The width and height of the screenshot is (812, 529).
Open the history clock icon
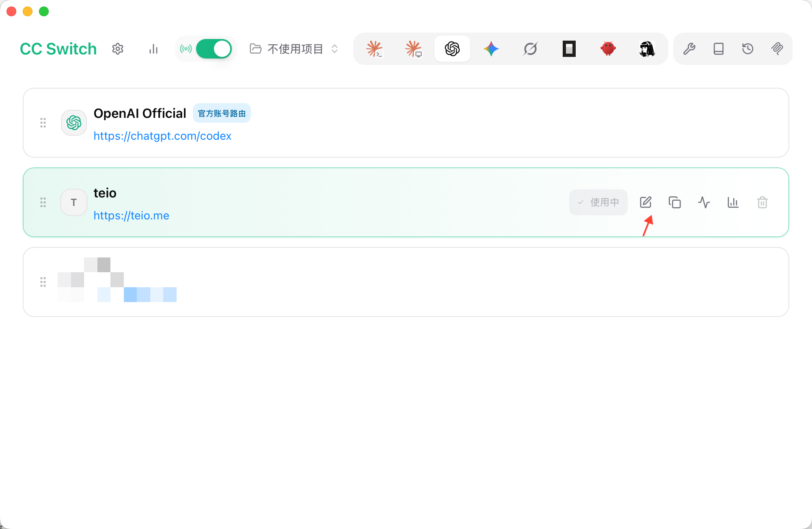point(748,49)
